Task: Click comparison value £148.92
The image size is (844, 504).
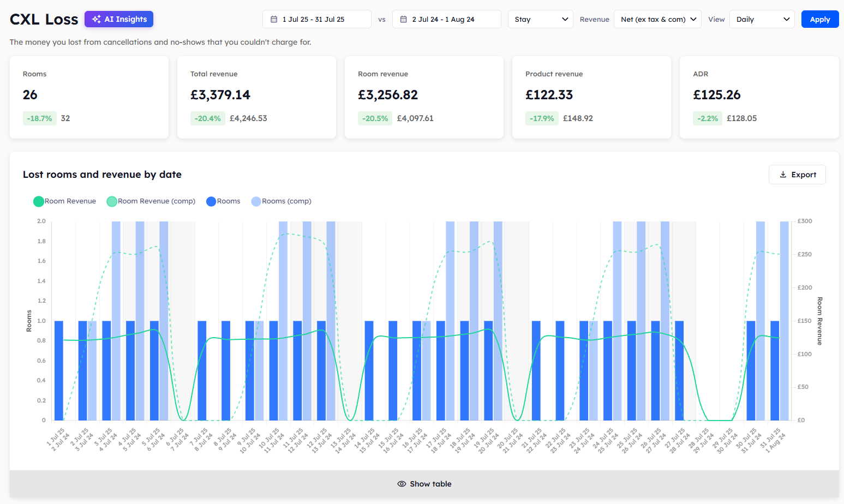Action: 578,118
